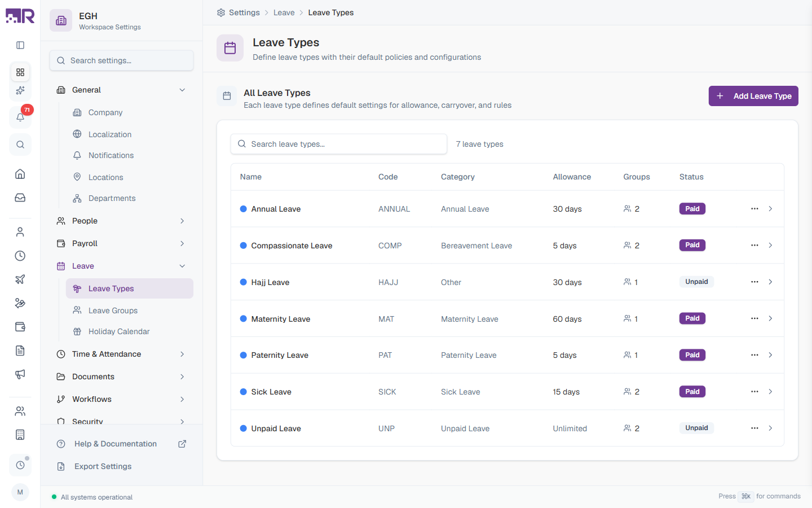Open Leave Groups settings item
The height and width of the screenshot is (508, 812).
click(x=129, y=310)
